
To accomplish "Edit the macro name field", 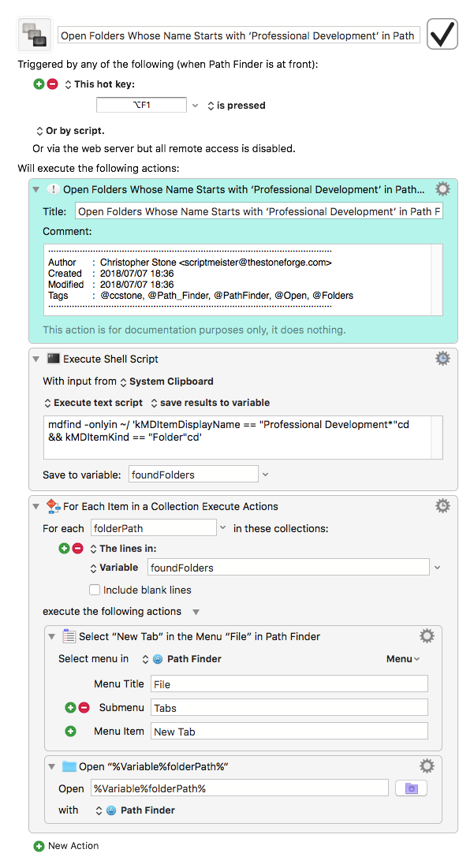I will pyautogui.click(x=239, y=35).
